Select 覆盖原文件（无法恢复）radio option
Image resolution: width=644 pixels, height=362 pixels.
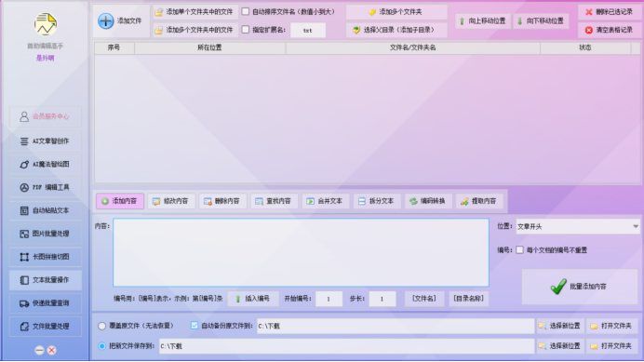coord(101,326)
